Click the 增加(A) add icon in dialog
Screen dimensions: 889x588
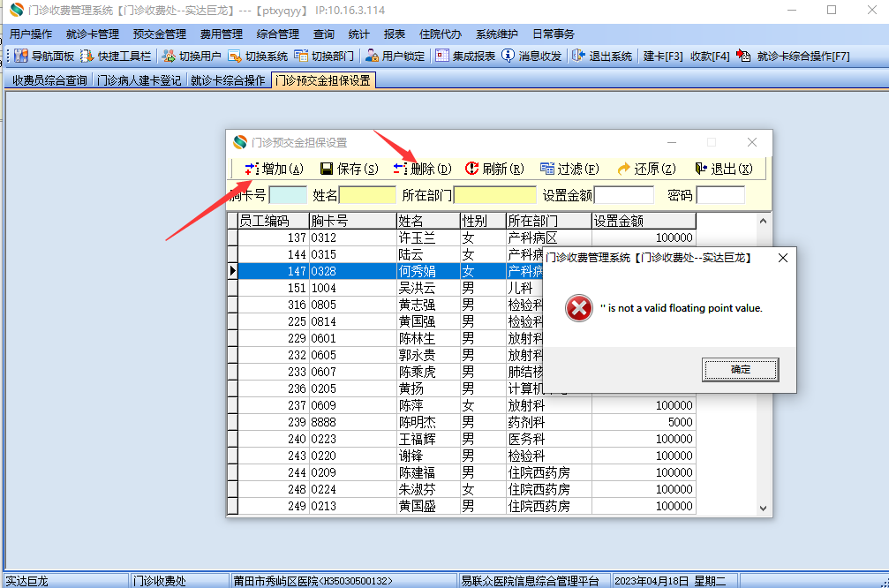(x=252, y=169)
